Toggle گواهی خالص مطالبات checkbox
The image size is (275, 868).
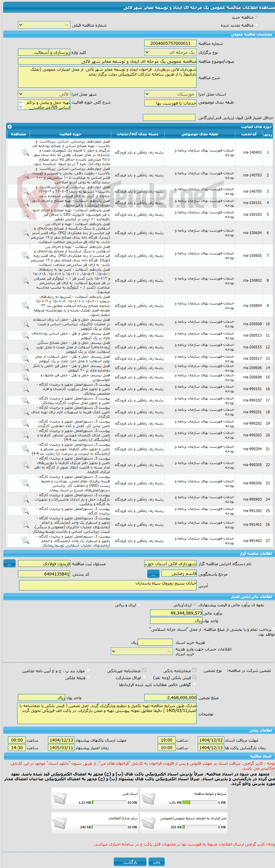tap(194, 684)
